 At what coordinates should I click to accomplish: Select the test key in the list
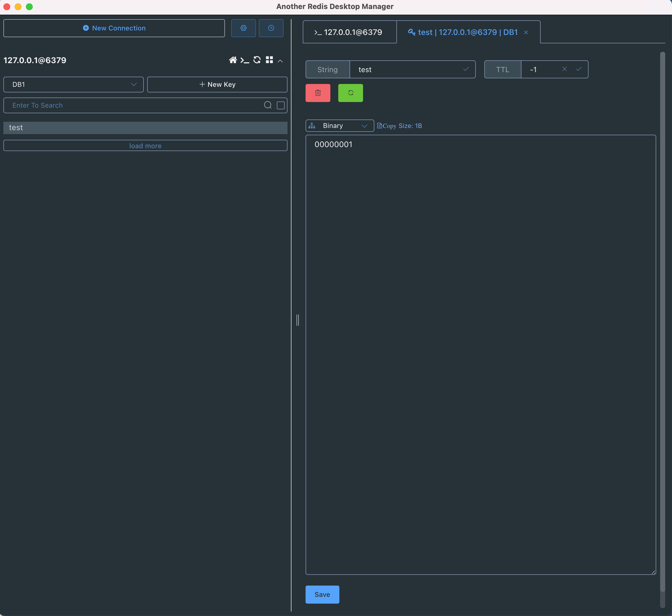(x=145, y=128)
